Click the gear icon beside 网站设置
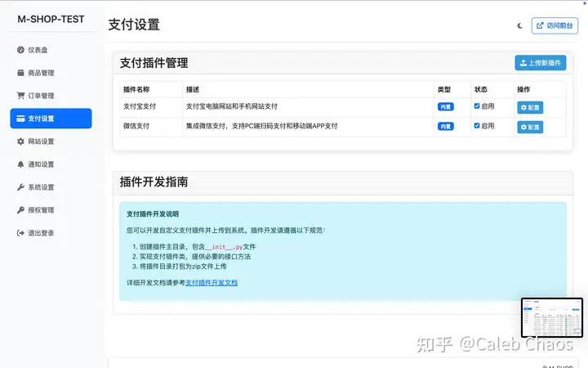 pyautogui.click(x=20, y=141)
